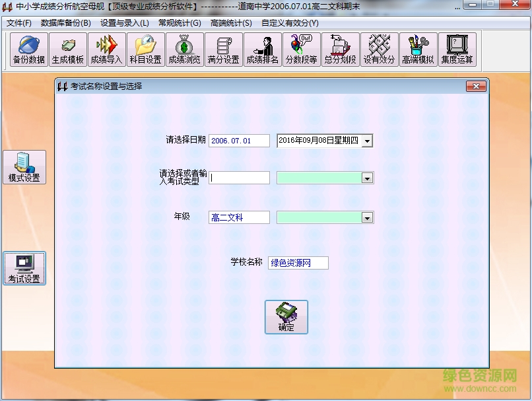Open 分数段等 (score segments) tool
Screen dimensions: 532x401
tap(301, 49)
